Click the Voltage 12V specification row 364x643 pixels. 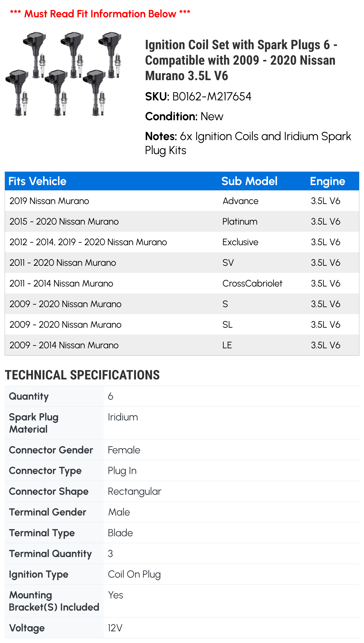click(182, 628)
